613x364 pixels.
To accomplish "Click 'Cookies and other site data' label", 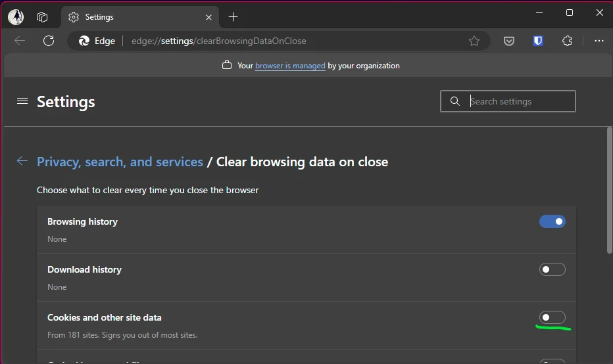I will pyautogui.click(x=105, y=317).
